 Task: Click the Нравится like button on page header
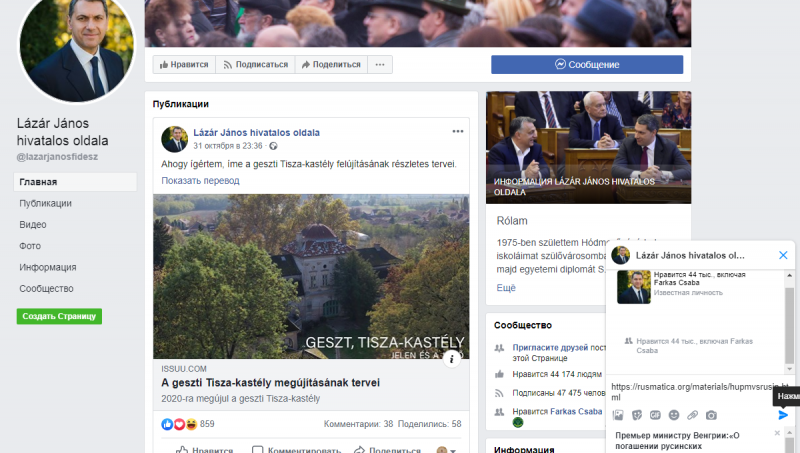click(x=184, y=65)
